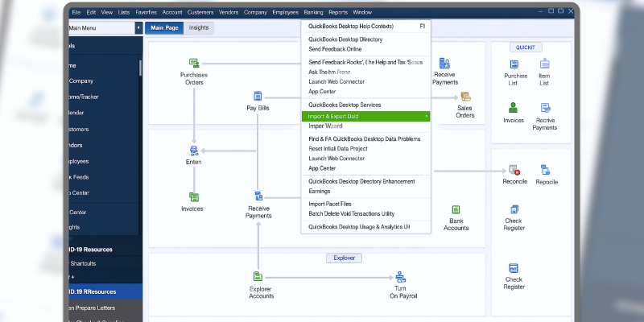
Task: Click the Reconcile icon
Action: click(514, 170)
